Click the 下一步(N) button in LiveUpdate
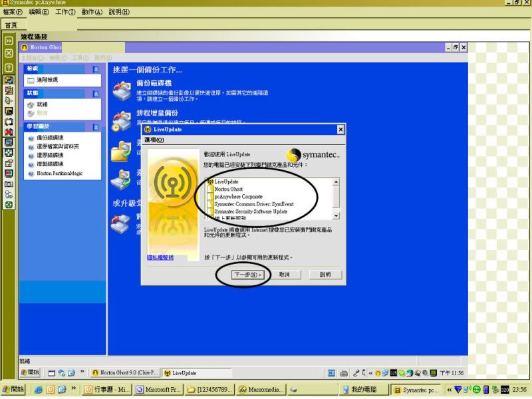The height and width of the screenshot is (399, 532). [x=247, y=275]
